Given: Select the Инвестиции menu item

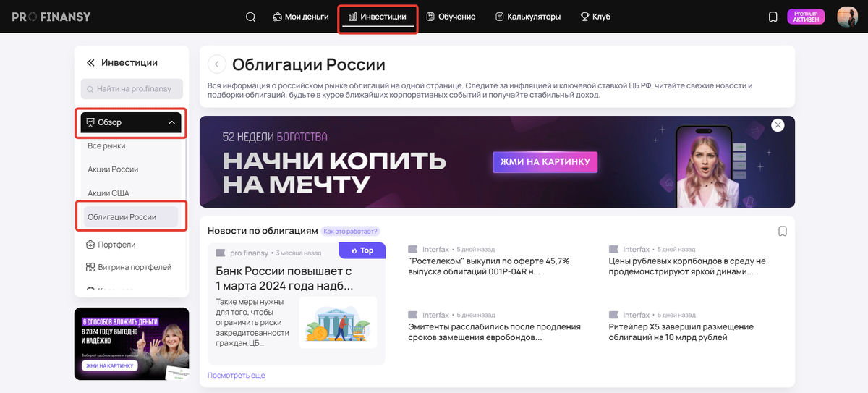Looking at the screenshot, I should 378,17.
